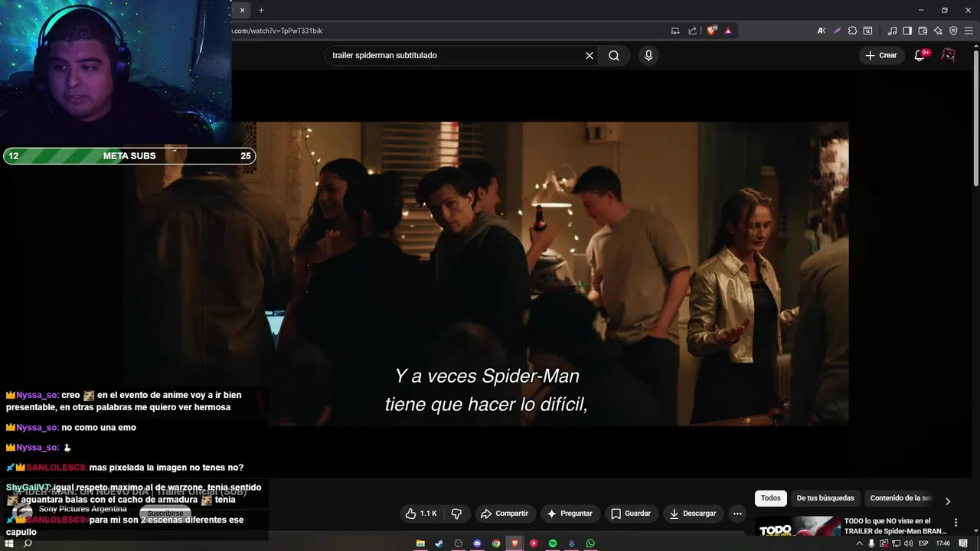
Task: Open the YouTube account avatar menu
Action: pos(949,55)
